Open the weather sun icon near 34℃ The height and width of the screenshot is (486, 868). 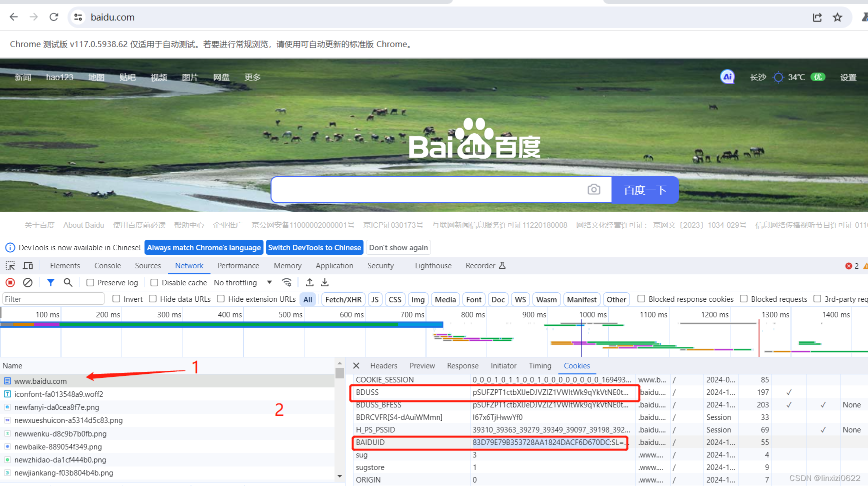778,77
